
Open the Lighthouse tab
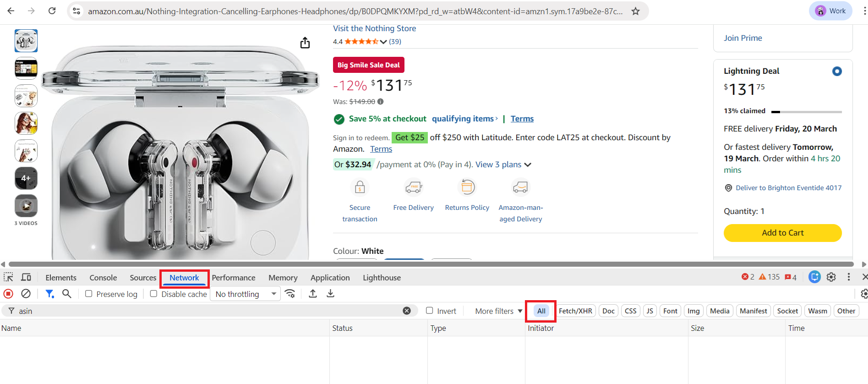pos(382,278)
